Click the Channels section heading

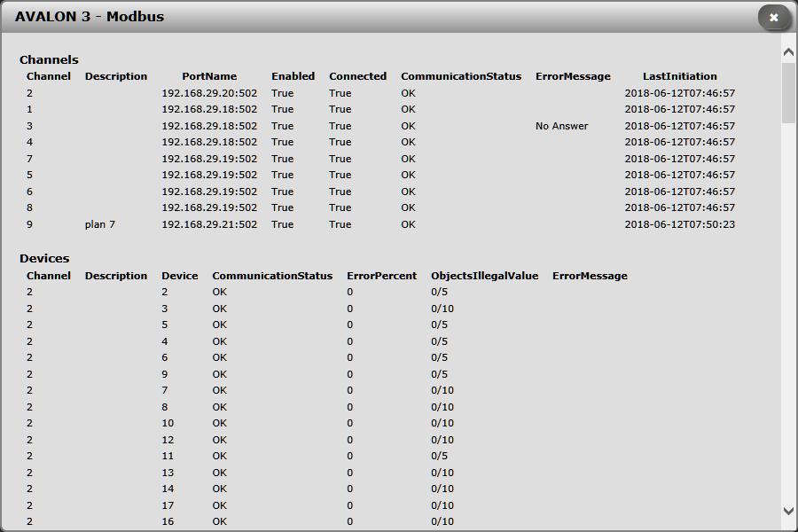tap(49, 59)
